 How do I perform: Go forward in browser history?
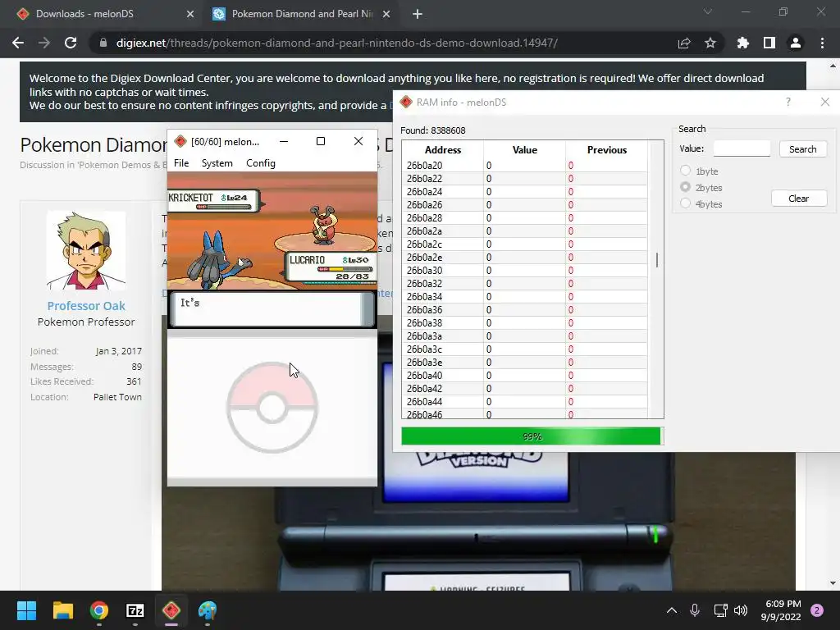tap(44, 43)
